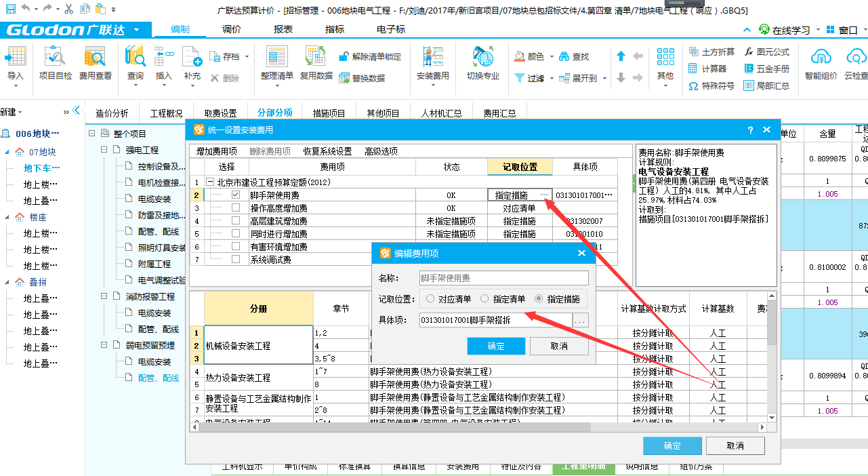Collapse the 楼座 project node
Screen dimensions: 868x476
[7, 217]
